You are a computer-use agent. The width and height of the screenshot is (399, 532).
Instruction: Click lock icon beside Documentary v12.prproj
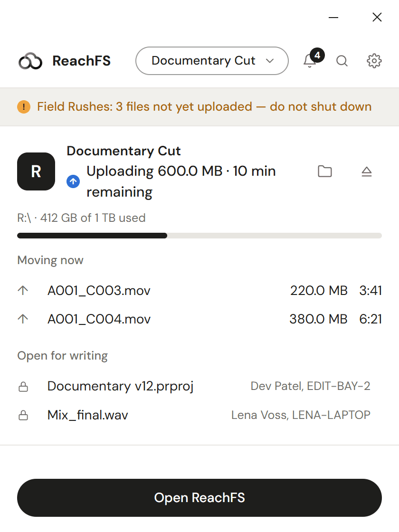pyautogui.click(x=23, y=387)
